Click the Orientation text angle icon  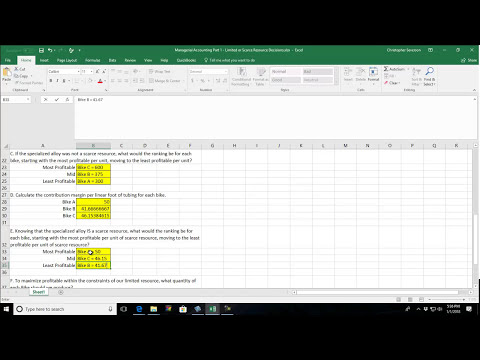click(136, 71)
